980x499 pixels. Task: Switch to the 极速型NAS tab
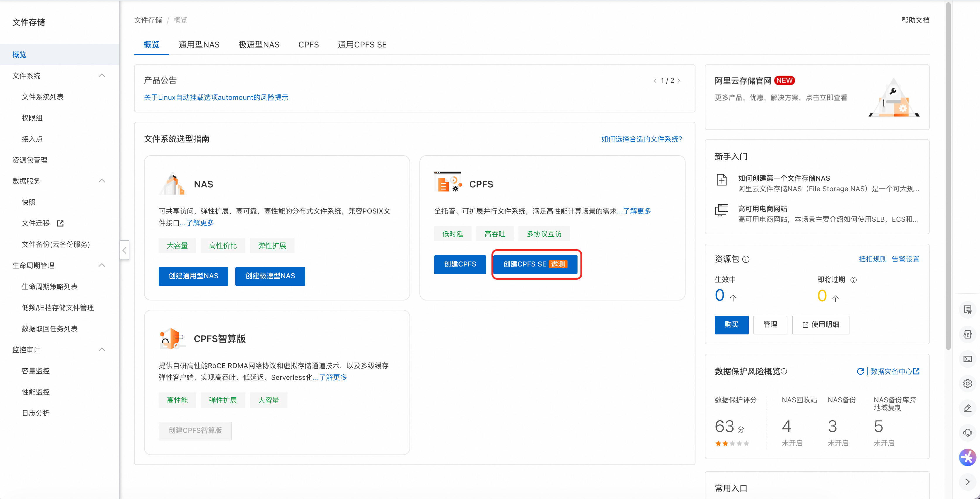tap(259, 45)
